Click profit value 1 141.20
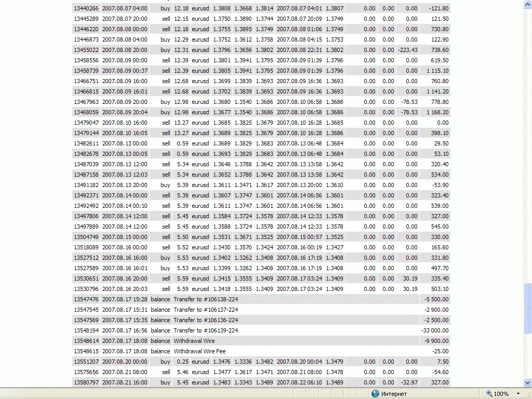This screenshot has width=532, height=399. 437,91
